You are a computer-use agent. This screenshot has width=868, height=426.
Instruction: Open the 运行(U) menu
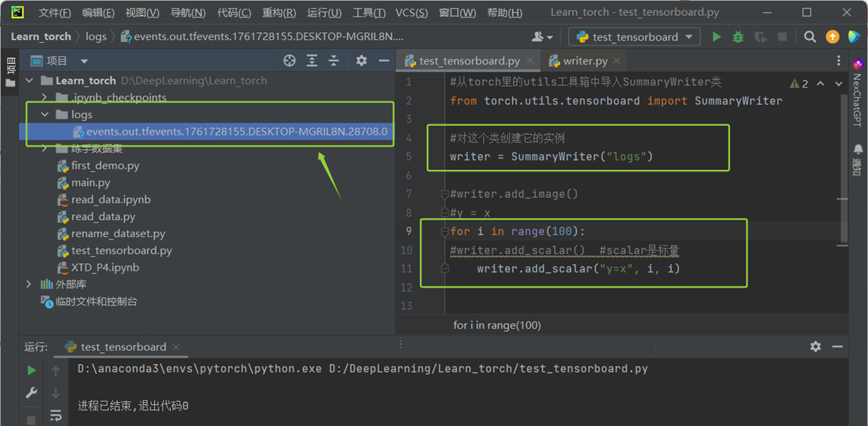(x=324, y=13)
